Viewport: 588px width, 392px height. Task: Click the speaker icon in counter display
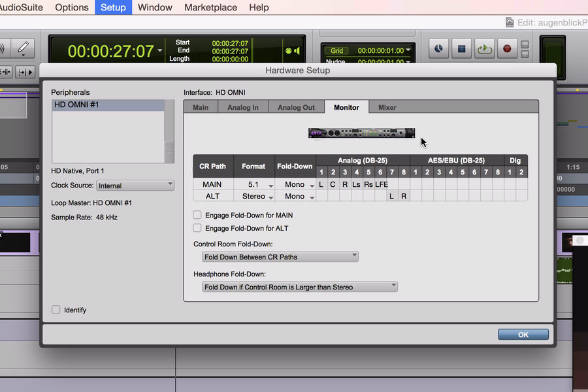(x=297, y=51)
